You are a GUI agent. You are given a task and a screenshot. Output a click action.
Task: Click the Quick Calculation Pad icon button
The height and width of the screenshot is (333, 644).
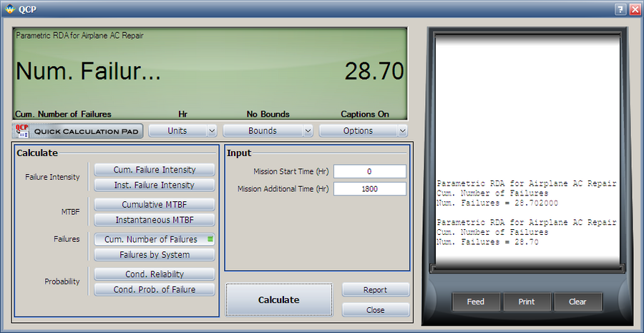pyautogui.click(x=77, y=131)
